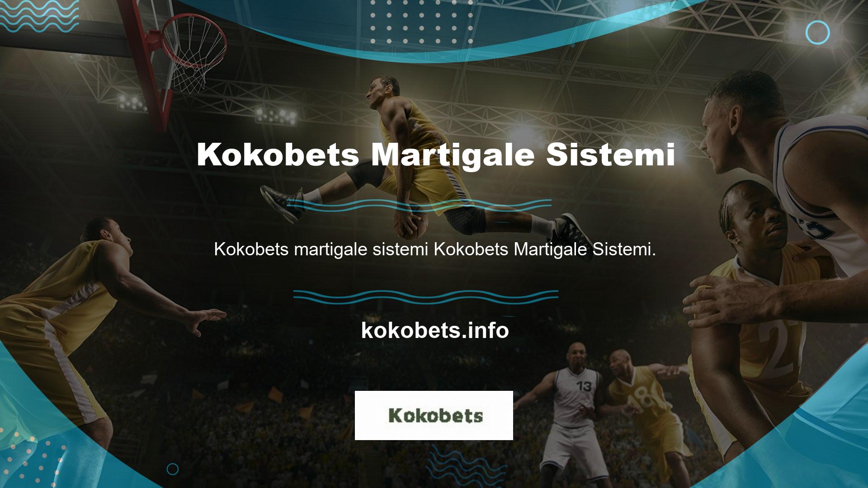Click the Kokobets logo box
This screenshot has height=488, width=868.
point(434,415)
